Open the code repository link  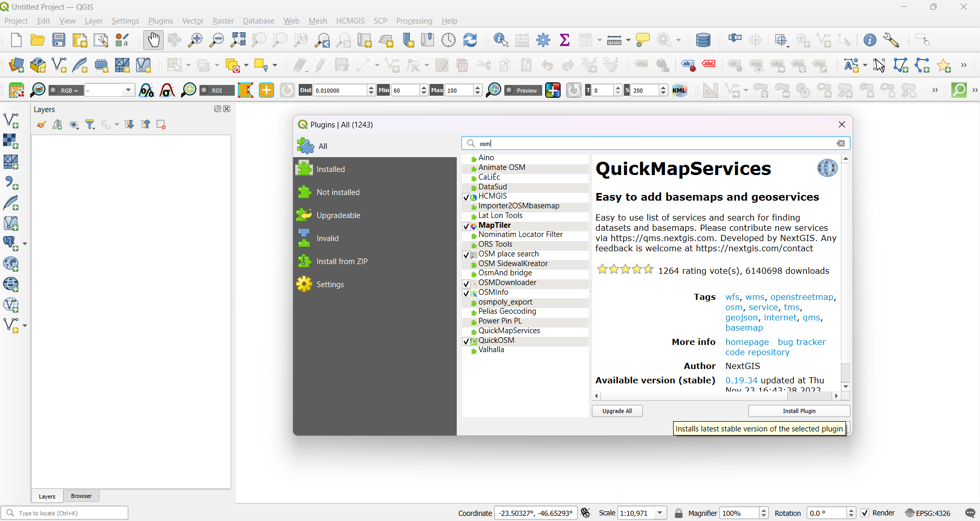point(757,352)
